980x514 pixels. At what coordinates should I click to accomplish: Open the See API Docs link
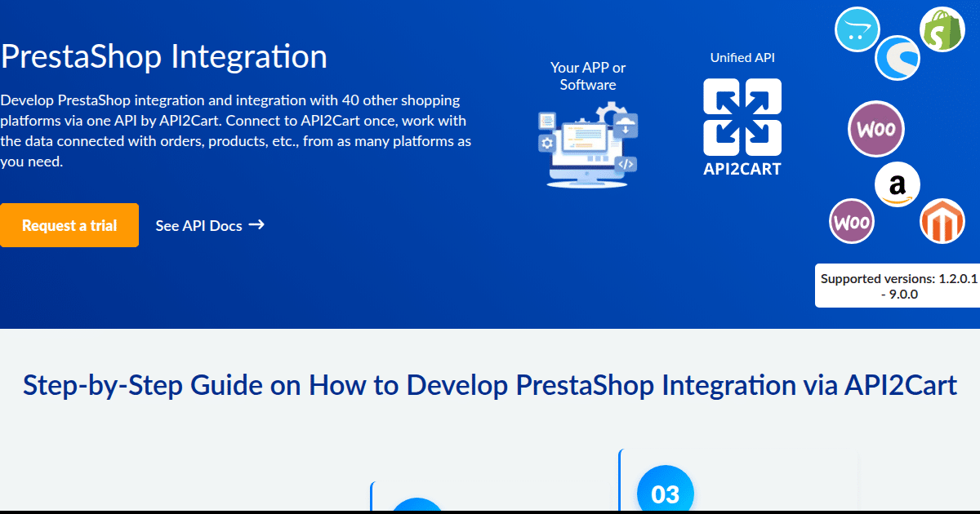click(x=210, y=226)
